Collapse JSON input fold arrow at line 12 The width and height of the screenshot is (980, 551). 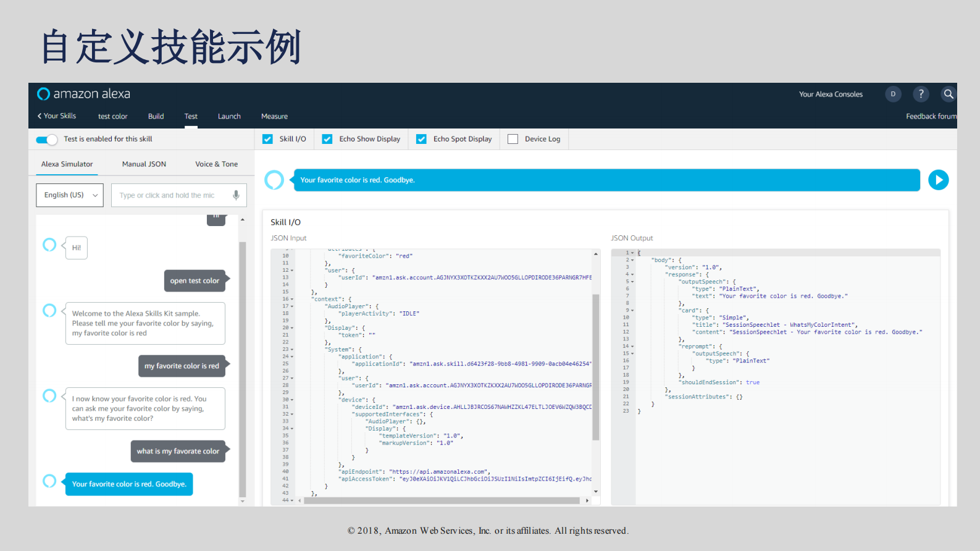292,271
